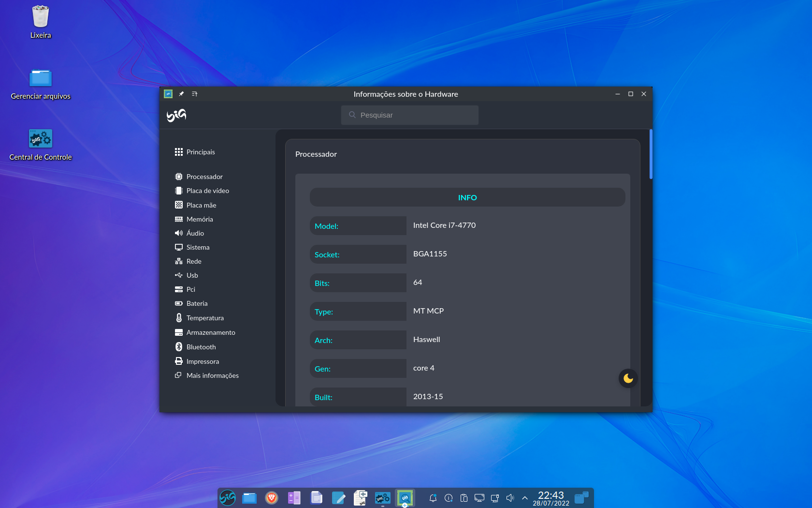812x508 pixels.
Task: Open the Principais grid section
Action: (195, 152)
